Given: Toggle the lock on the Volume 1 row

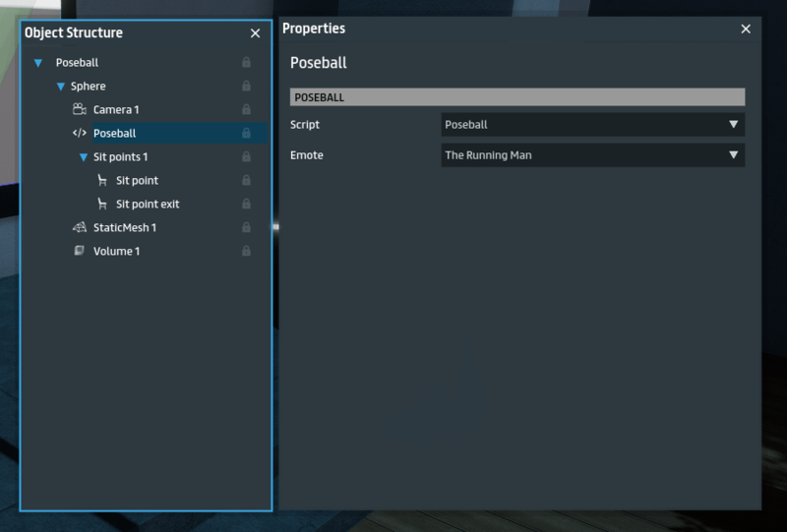Looking at the screenshot, I should (x=246, y=251).
